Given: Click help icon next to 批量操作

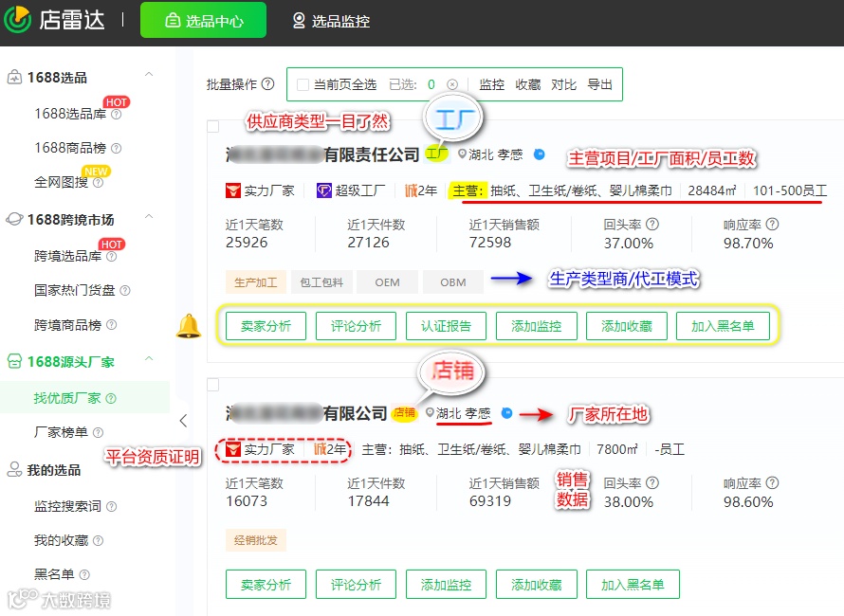Looking at the screenshot, I should [x=267, y=84].
